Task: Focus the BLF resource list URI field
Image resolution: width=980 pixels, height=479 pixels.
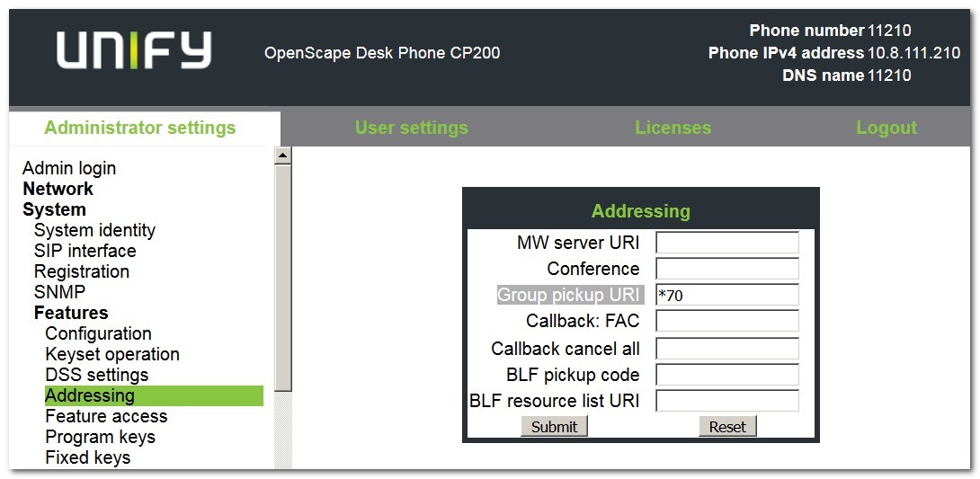Action: pyautogui.click(x=726, y=400)
